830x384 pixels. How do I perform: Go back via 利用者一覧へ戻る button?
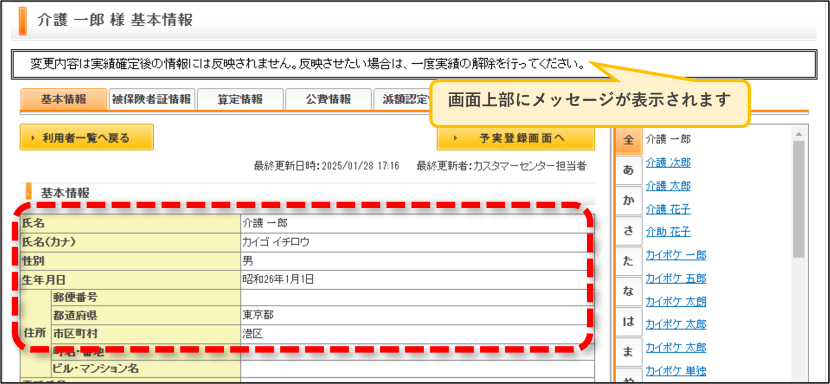87,138
